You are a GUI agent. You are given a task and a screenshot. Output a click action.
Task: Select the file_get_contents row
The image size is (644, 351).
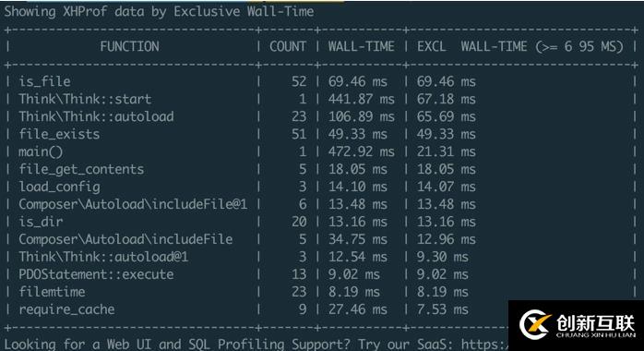(x=322, y=169)
